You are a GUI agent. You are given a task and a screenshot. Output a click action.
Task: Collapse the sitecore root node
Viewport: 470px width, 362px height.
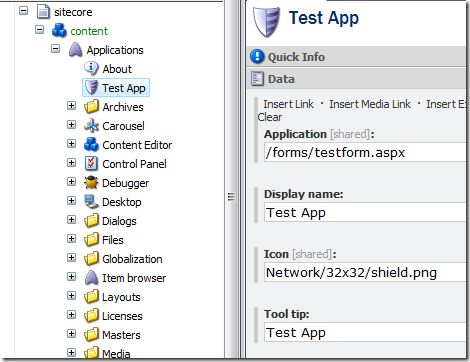tap(23, 11)
